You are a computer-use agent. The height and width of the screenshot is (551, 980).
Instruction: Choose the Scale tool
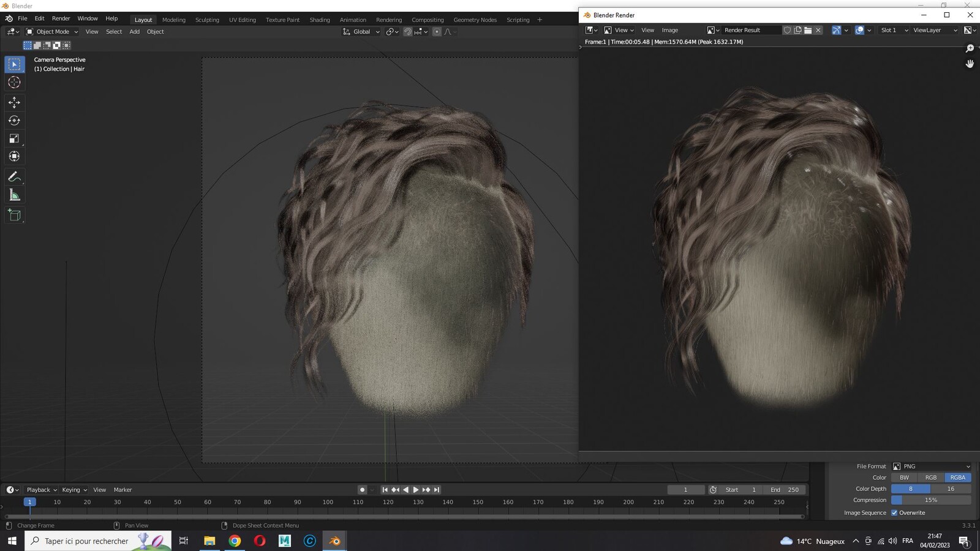(14, 138)
